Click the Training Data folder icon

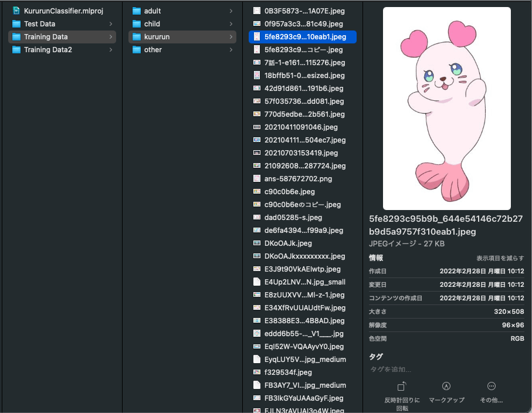(16, 36)
